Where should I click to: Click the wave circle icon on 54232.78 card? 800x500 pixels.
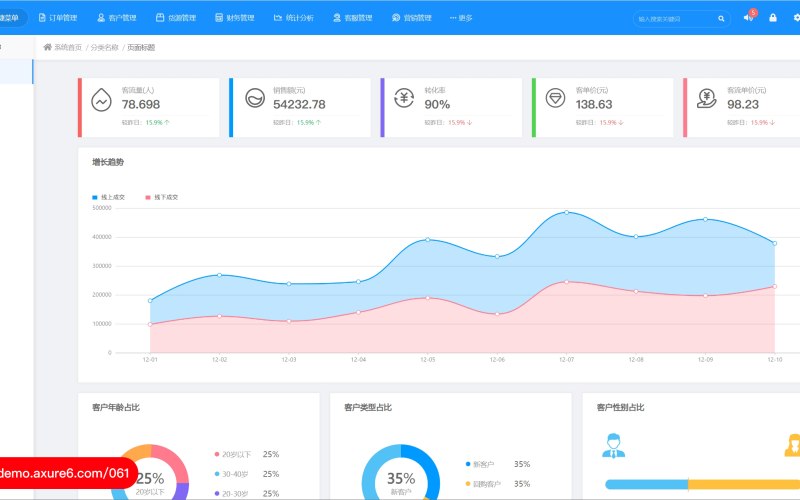255,98
